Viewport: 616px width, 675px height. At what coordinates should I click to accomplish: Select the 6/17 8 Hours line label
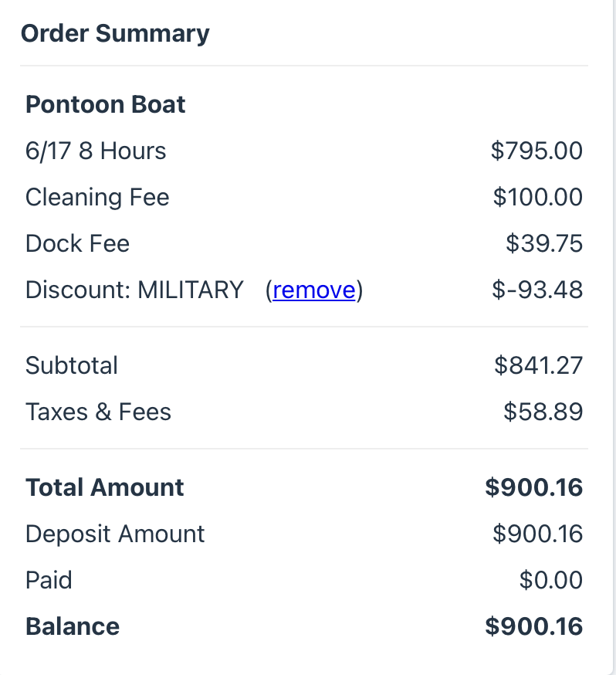(x=96, y=151)
